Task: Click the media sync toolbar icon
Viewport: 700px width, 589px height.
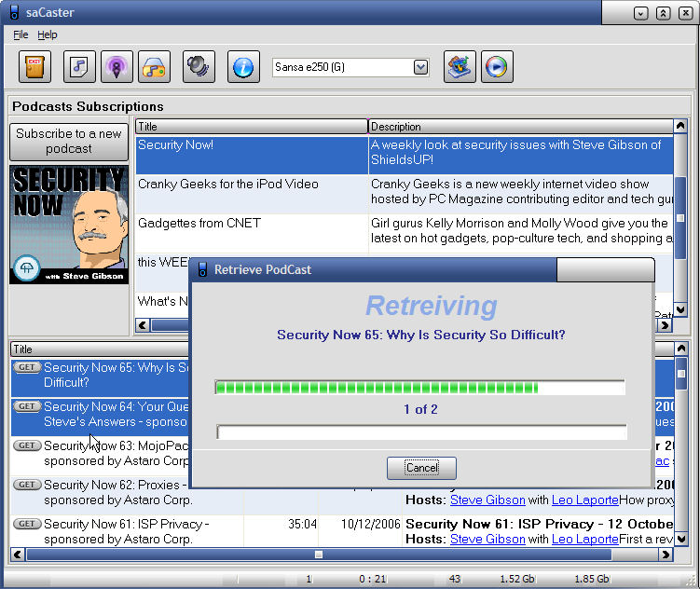Action: [x=460, y=67]
